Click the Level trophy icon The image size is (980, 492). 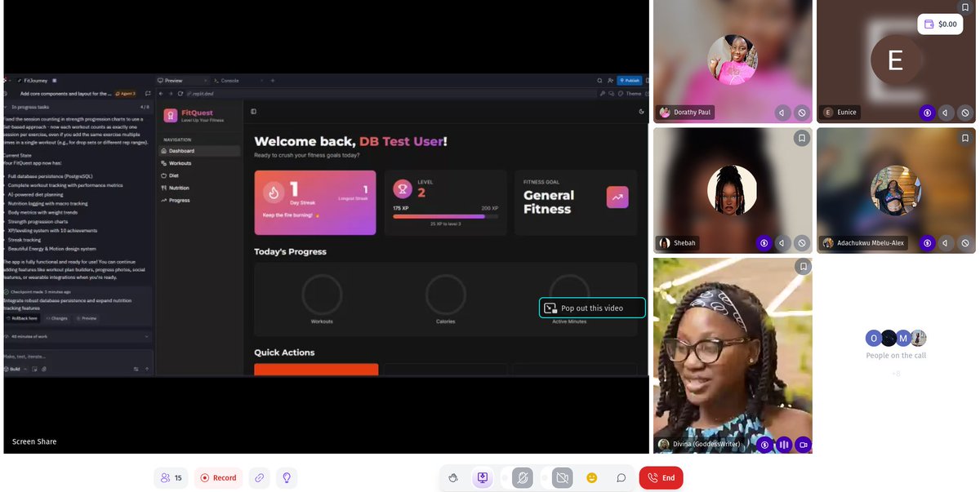[x=402, y=188]
